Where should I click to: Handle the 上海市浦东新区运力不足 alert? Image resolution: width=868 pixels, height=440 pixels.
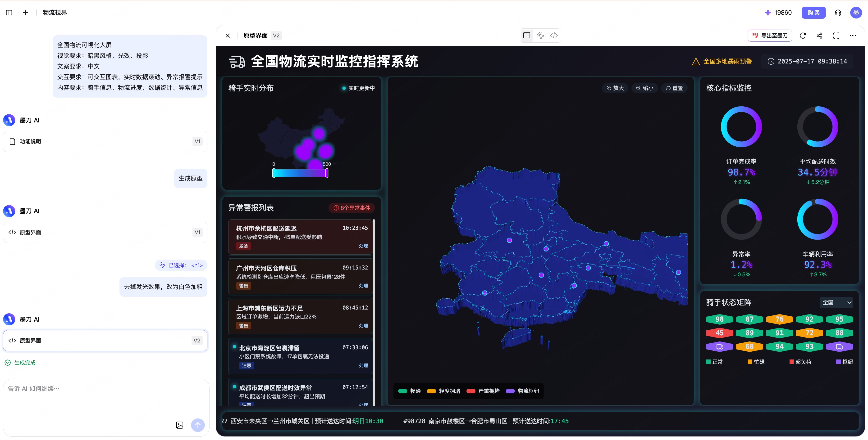tap(363, 326)
